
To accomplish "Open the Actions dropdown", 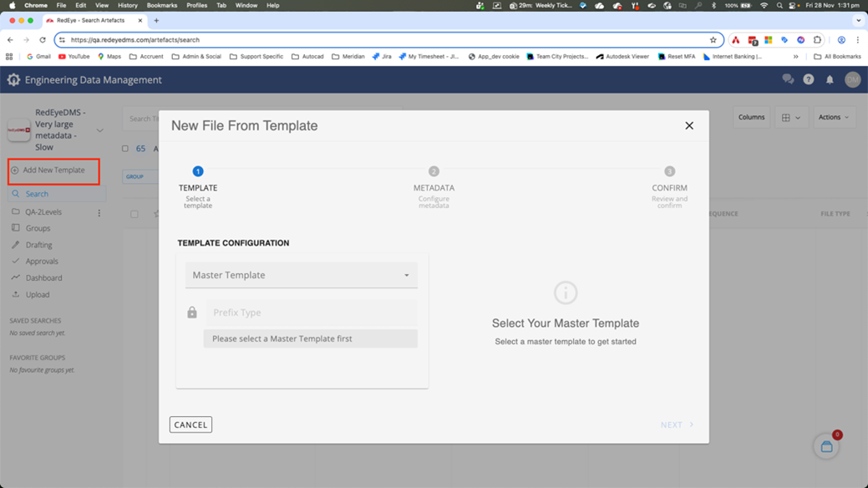I will (x=833, y=118).
